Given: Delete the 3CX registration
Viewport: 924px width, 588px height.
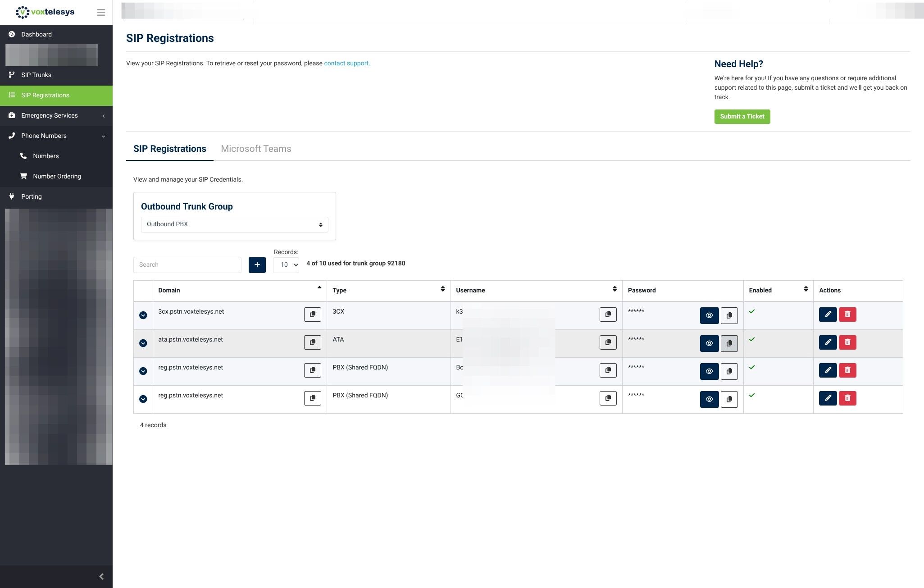Looking at the screenshot, I should (847, 315).
